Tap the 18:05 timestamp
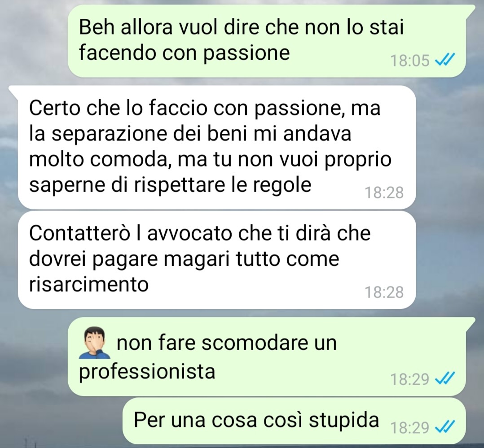 click(x=409, y=61)
